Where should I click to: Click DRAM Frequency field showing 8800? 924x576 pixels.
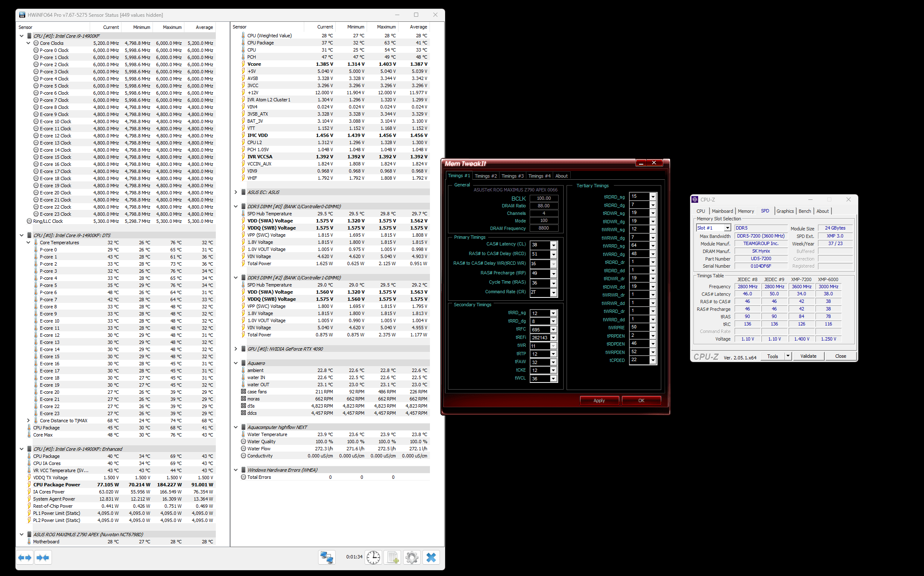tap(544, 228)
